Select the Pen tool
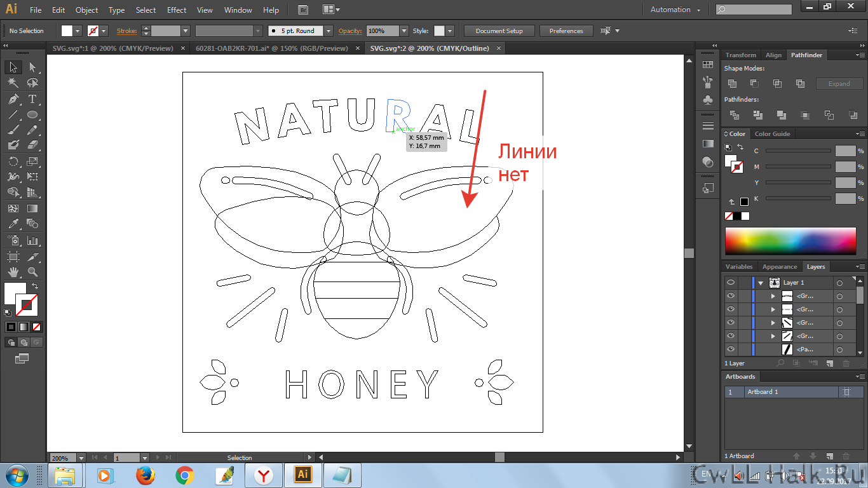Viewport: 868px width, 488px height. point(13,99)
